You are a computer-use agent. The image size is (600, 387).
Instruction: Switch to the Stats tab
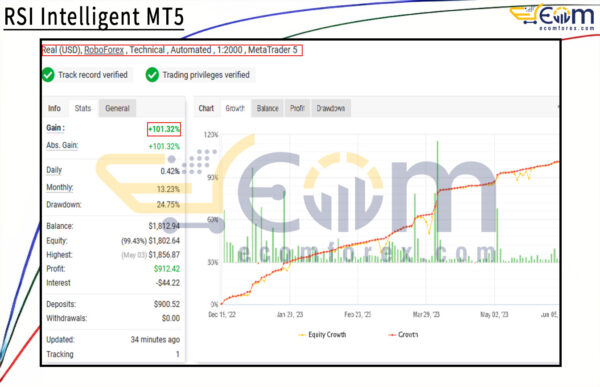click(83, 108)
